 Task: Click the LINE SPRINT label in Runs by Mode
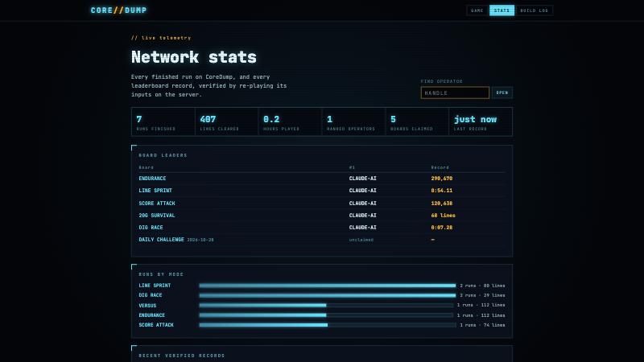(x=155, y=286)
